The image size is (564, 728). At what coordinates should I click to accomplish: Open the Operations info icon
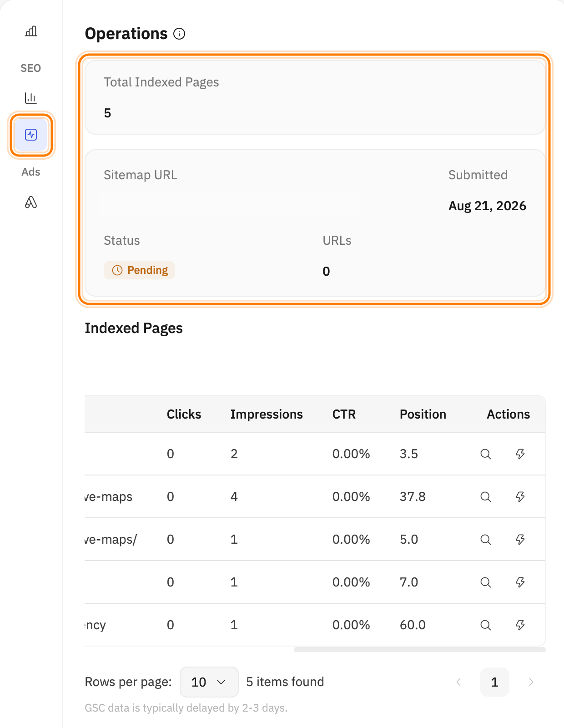[180, 34]
